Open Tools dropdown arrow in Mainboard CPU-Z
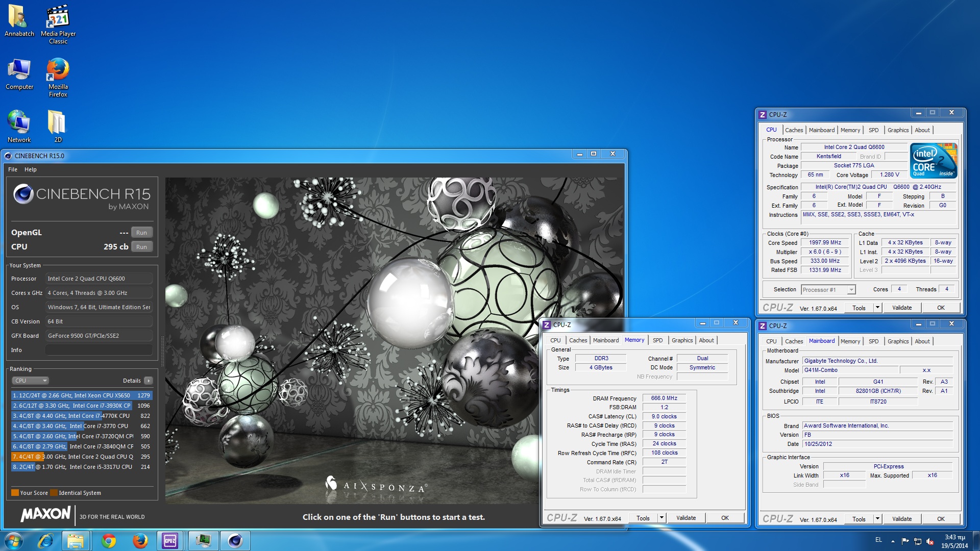 click(877, 519)
